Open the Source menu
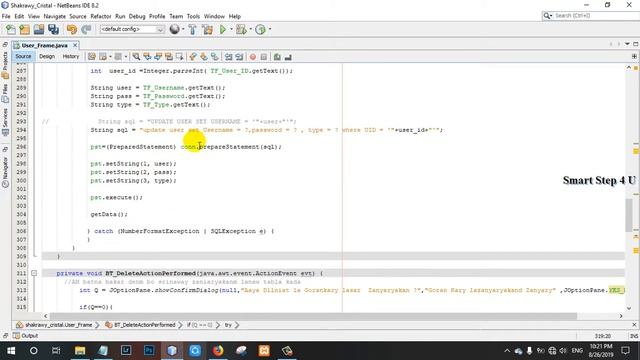The width and height of the screenshot is (640, 360). 78,16
